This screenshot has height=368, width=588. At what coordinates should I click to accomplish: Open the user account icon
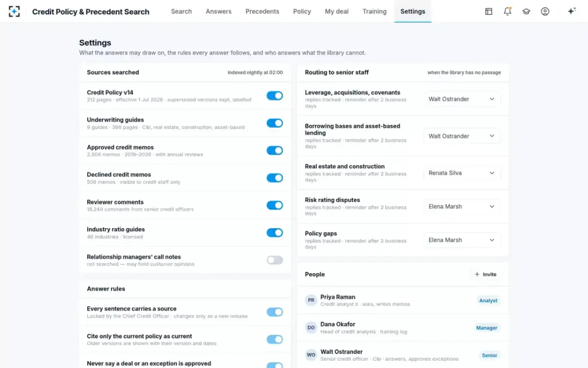[545, 11]
